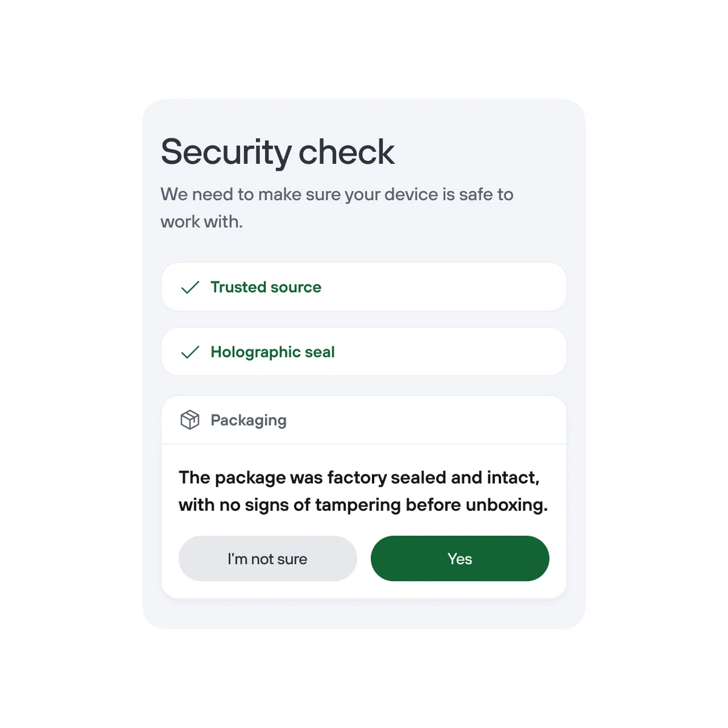Select the Holographic seal verification row
Viewport: 728px width, 728px height.
coord(363,352)
